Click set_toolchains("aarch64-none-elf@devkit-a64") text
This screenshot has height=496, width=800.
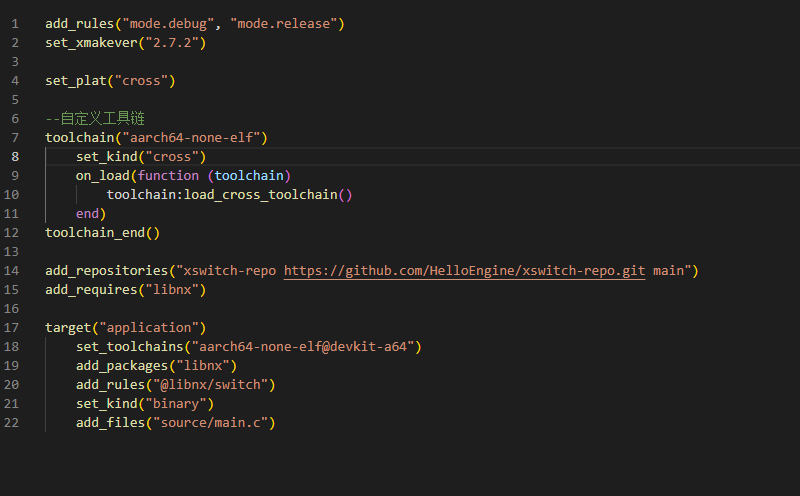click(249, 346)
